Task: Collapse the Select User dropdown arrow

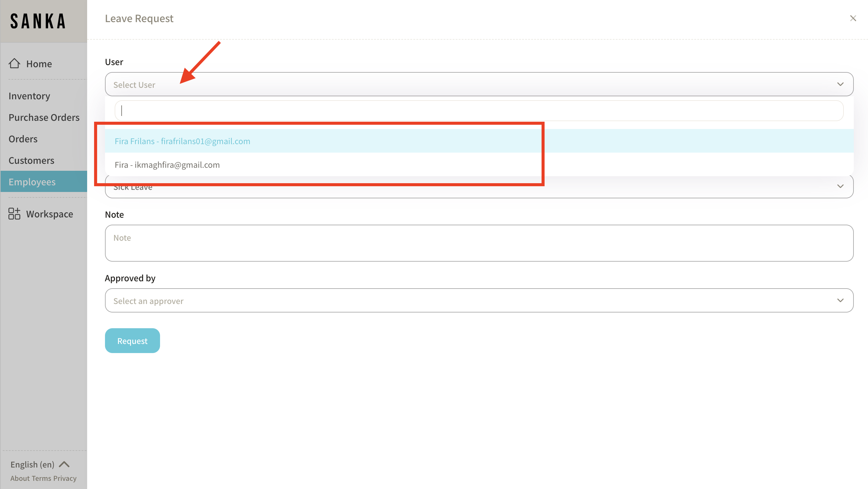Action: [x=840, y=84]
